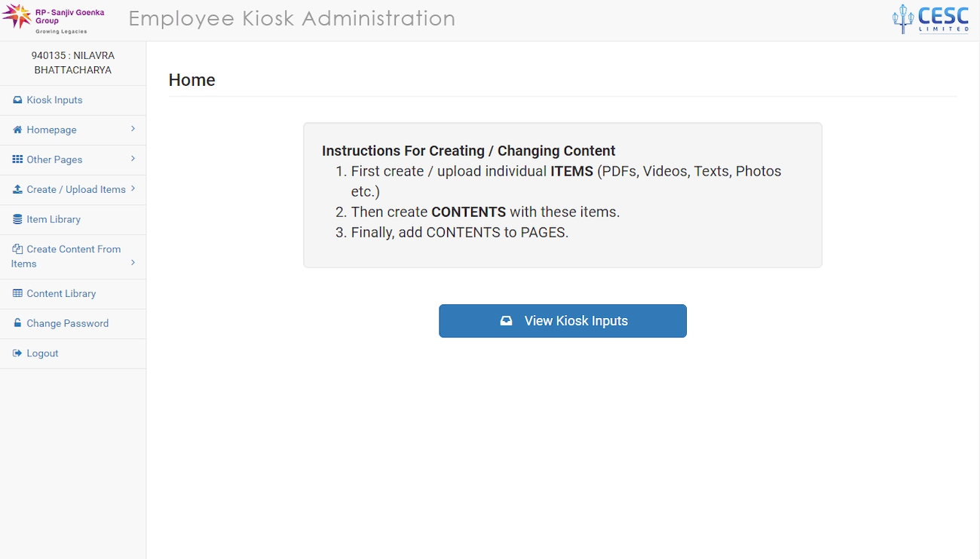Open the Content Library menu item
Screen dimensions: 980x559
point(61,294)
